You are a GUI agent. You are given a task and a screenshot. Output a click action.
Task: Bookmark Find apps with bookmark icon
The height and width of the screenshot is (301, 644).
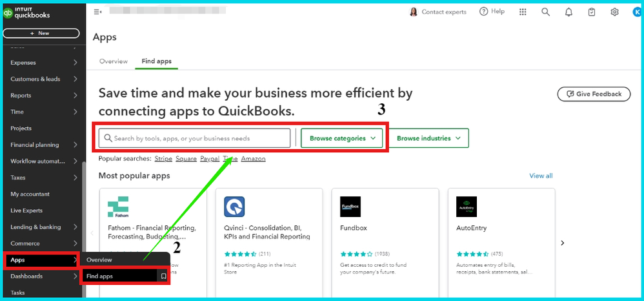click(163, 276)
